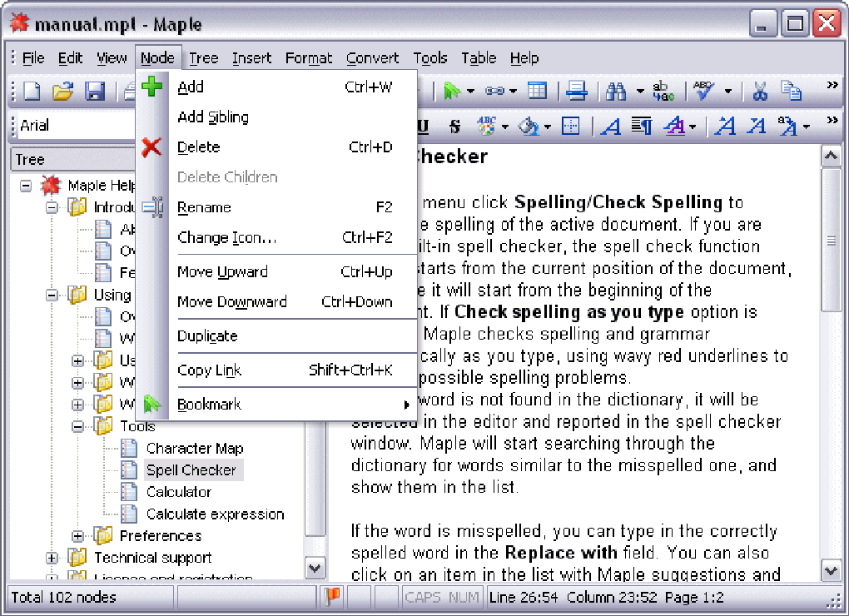Open text color dropdown arrow

coord(505,127)
